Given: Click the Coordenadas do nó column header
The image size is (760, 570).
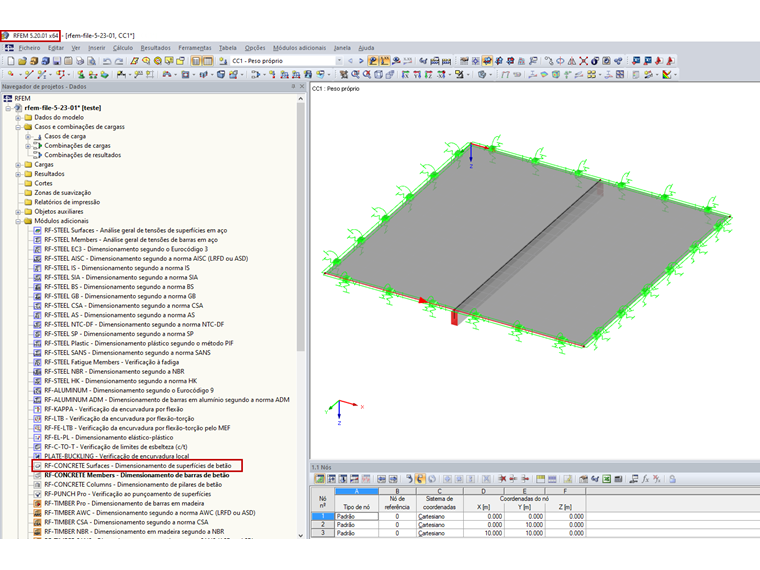Looking at the screenshot, I should (524, 499).
